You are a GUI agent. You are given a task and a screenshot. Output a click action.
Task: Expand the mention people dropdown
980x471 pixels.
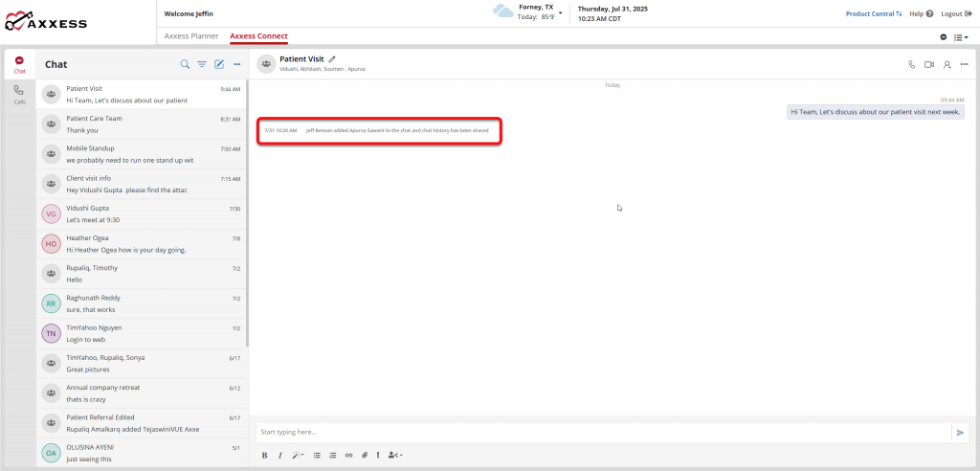[x=395, y=455]
